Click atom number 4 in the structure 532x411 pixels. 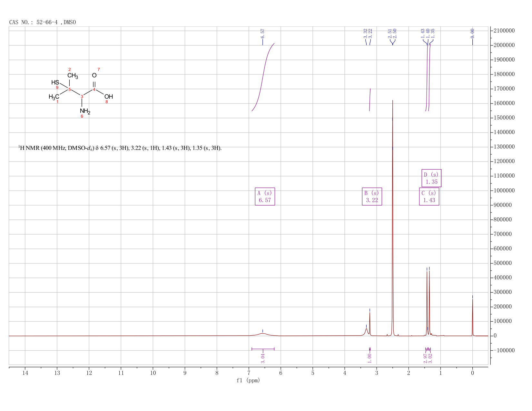pos(94,89)
